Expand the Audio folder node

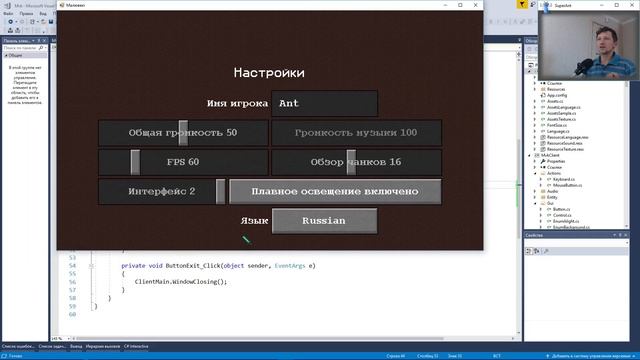(x=535, y=191)
